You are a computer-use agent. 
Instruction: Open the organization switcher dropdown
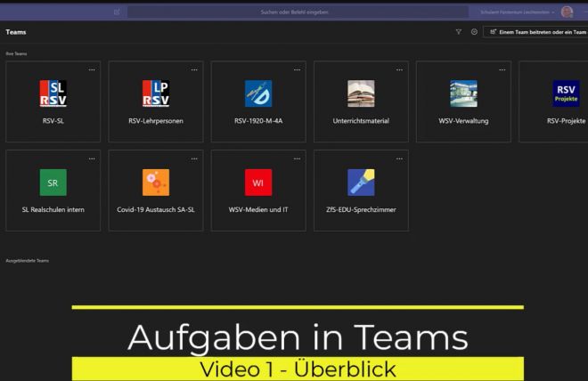point(517,12)
